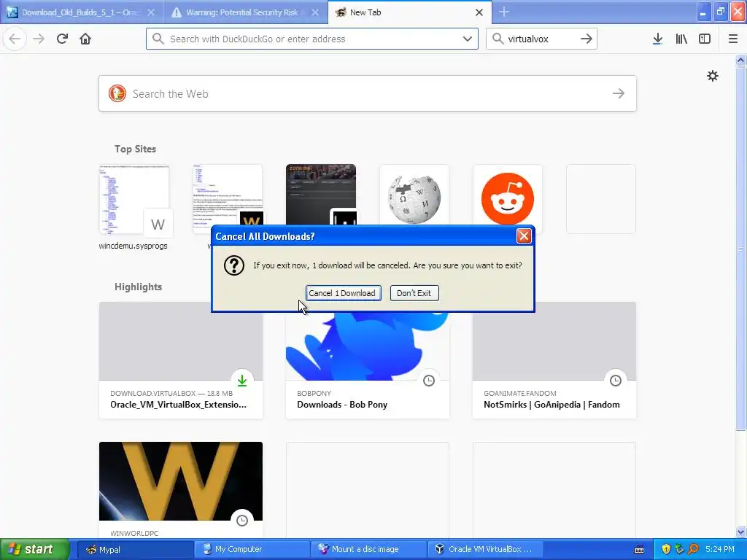The image size is (747, 560).
Task: Open NotSmirks GoAnipedia Fandom highlight
Action: pyautogui.click(x=554, y=360)
